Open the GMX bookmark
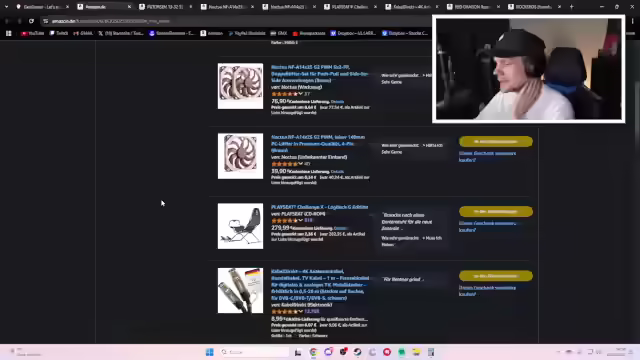The image size is (640, 360). (279, 33)
